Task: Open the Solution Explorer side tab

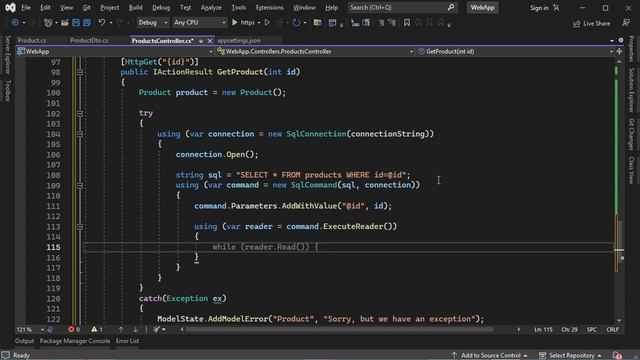Action: pyautogui.click(x=631, y=90)
